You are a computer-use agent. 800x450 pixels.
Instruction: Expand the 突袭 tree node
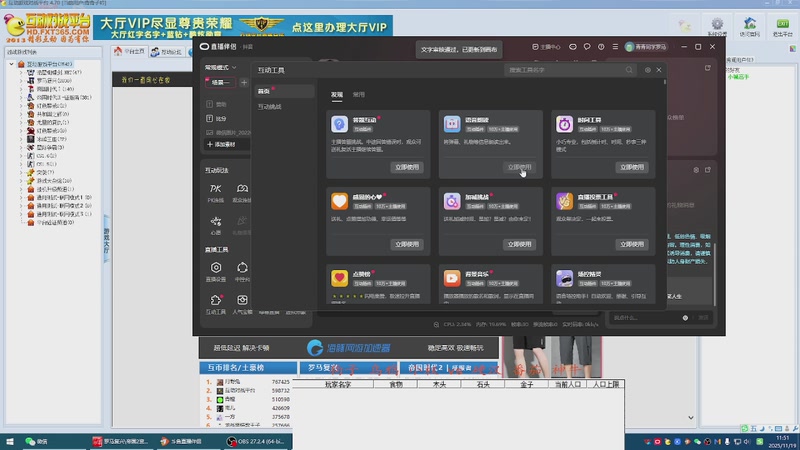coord(21,172)
